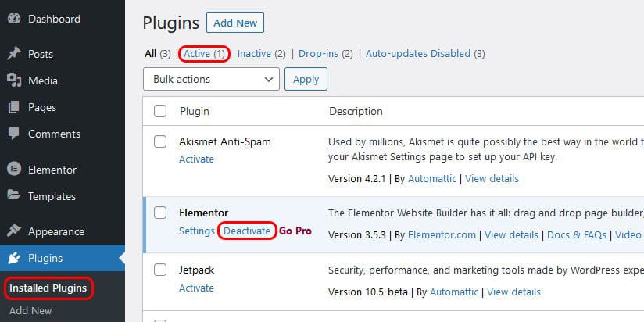Open Posts in the sidebar menu
644x322 pixels.
(41, 54)
